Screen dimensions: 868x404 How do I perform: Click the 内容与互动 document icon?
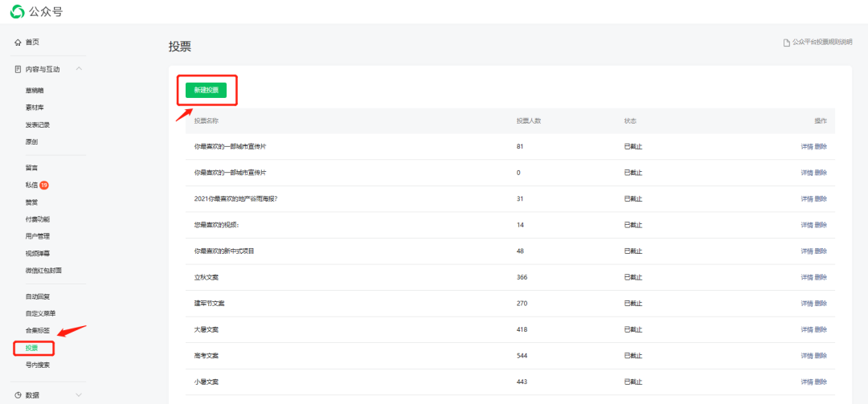(18, 70)
